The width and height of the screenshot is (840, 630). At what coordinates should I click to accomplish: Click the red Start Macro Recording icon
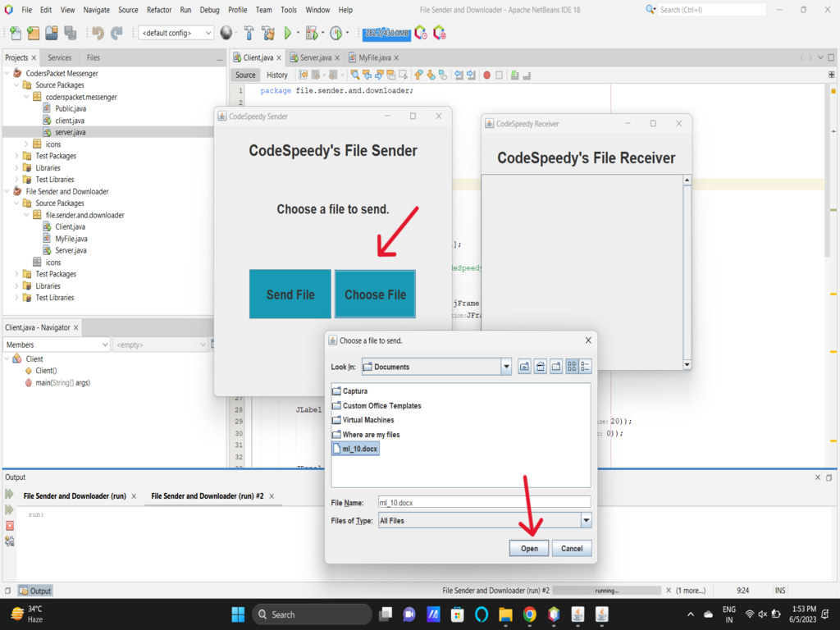coord(487,75)
